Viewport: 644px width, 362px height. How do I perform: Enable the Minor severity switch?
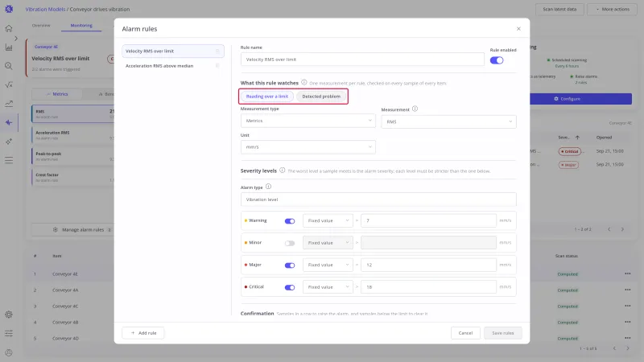(x=290, y=243)
